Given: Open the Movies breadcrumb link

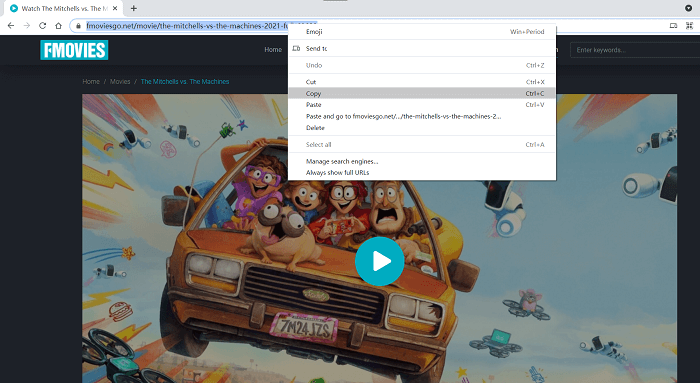Looking at the screenshot, I should [120, 81].
